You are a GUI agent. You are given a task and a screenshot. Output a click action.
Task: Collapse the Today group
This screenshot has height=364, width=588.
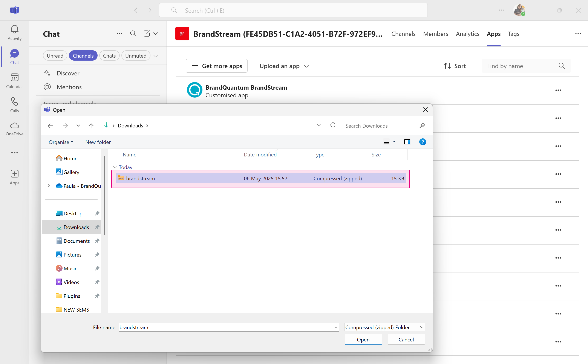click(115, 167)
